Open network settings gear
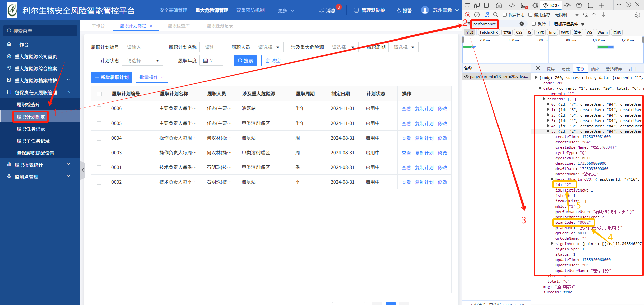The image size is (644, 305). 637,15
